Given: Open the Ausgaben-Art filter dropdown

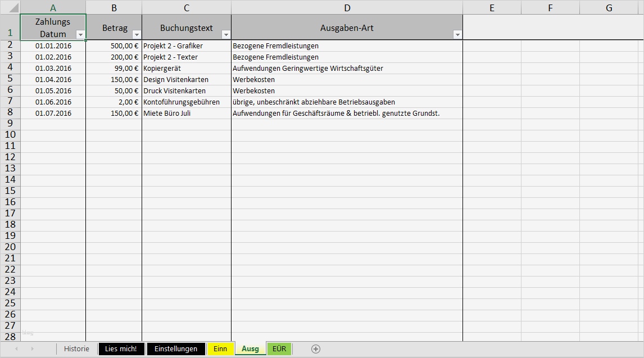Looking at the screenshot, I should pos(458,34).
